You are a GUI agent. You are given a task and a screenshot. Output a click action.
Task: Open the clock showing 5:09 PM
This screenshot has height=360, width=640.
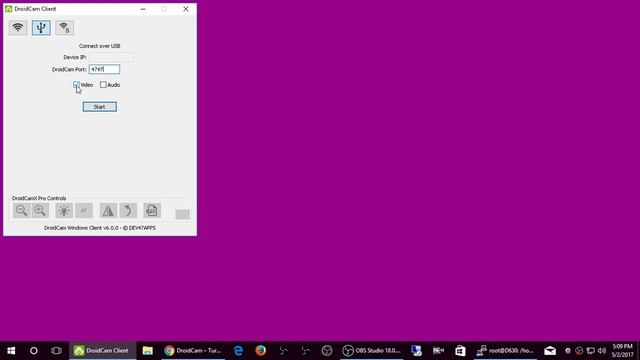click(622, 351)
